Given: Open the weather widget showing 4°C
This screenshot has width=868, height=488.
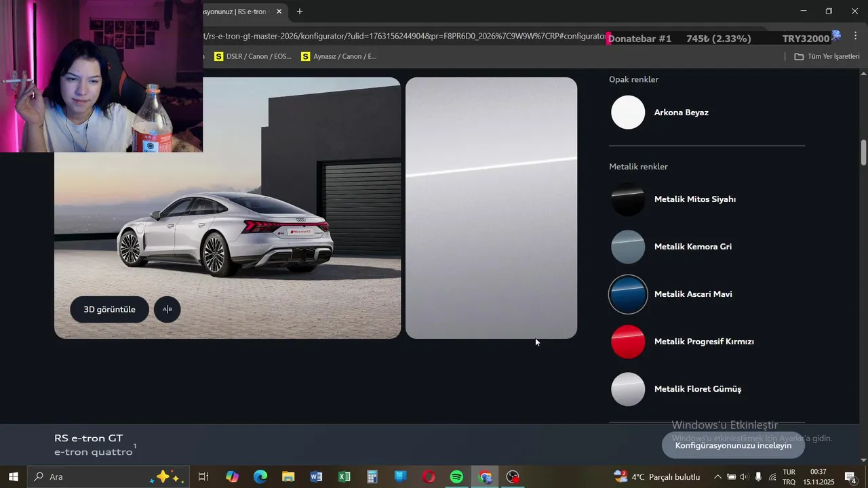Looking at the screenshot, I should pos(656,477).
